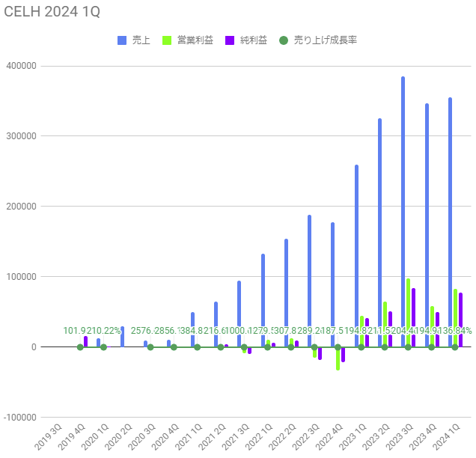This screenshot has height=458, width=476.
Task: Click the 2023 2Q x-axis label
Action: (x=376, y=437)
